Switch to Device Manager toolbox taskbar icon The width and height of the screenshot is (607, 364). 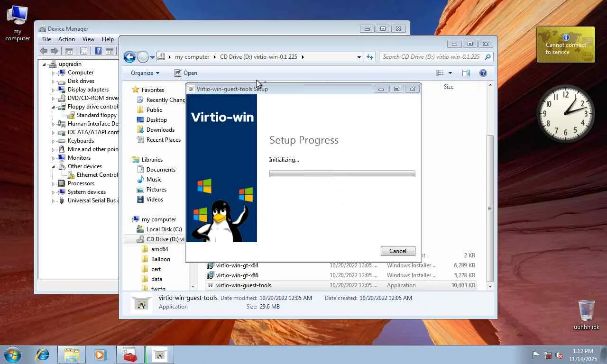130,355
